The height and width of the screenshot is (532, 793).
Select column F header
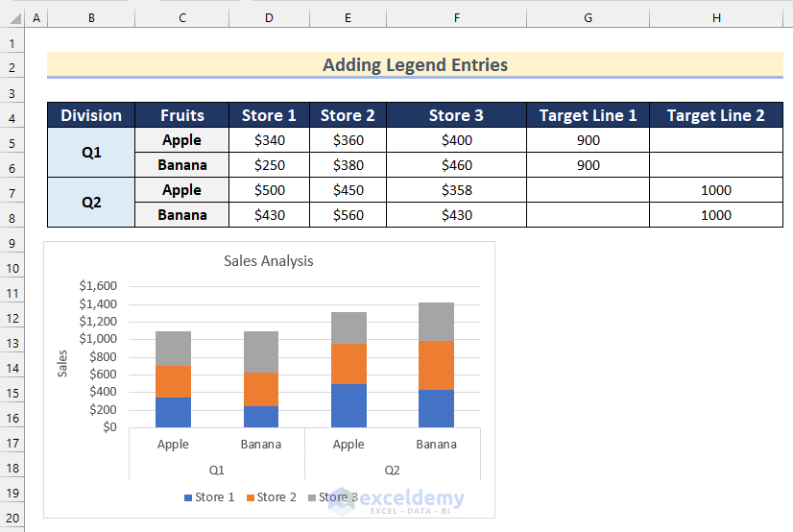(457, 18)
